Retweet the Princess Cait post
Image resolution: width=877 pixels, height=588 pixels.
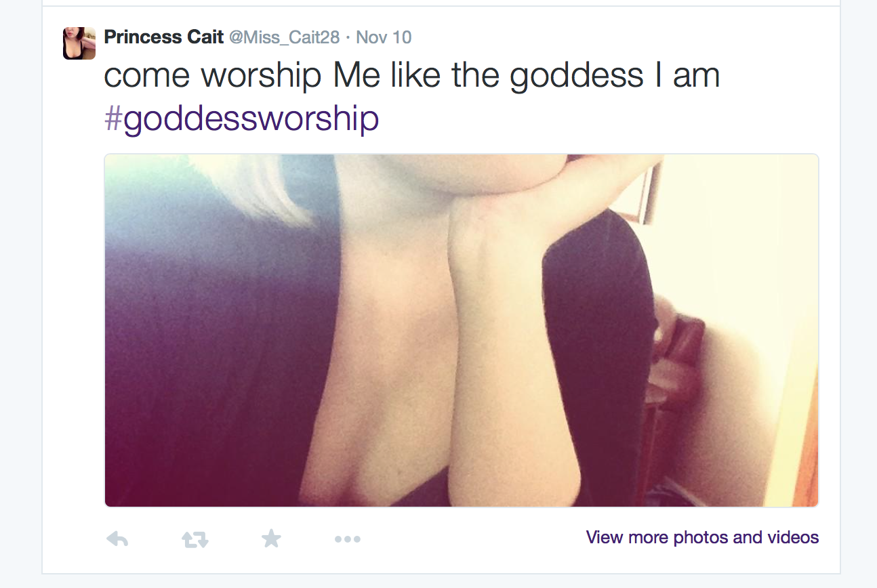coord(195,539)
